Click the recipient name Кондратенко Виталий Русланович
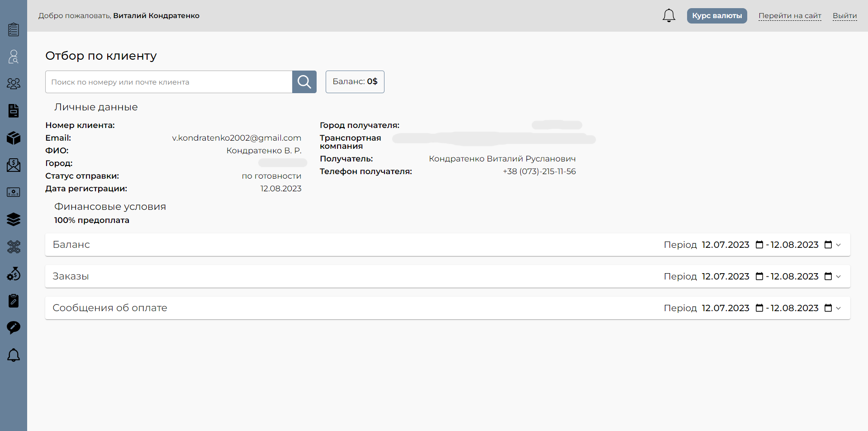This screenshot has height=431, width=868. point(502,159)
